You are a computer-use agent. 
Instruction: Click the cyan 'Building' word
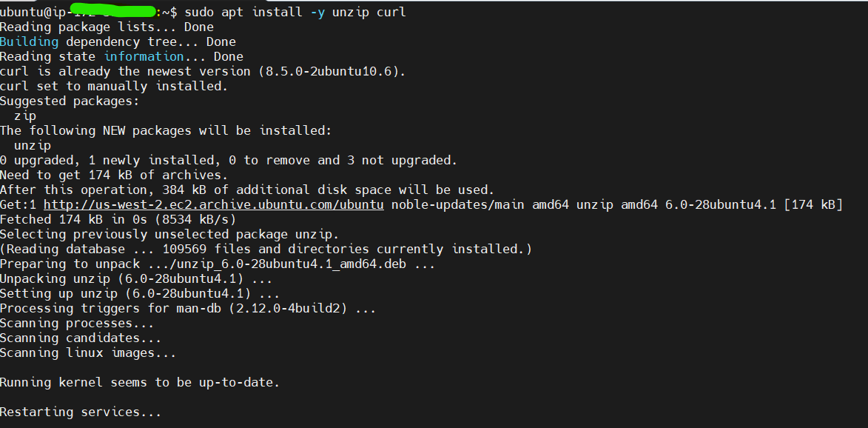point(30,41)
